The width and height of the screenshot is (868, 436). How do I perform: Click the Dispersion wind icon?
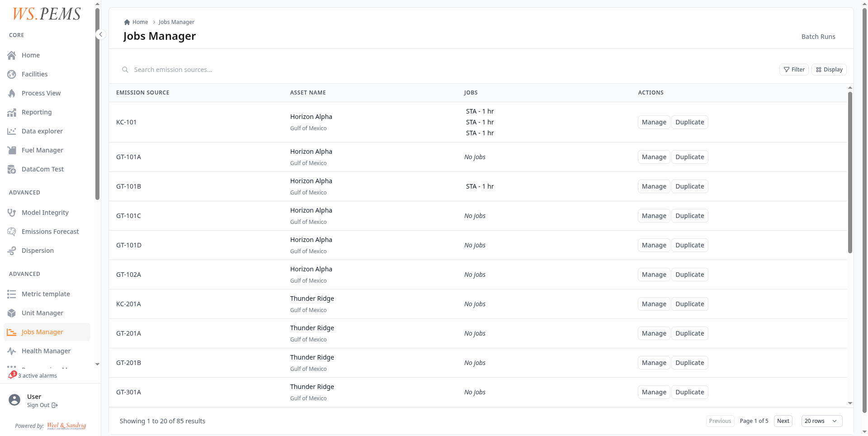click(12, 251)
